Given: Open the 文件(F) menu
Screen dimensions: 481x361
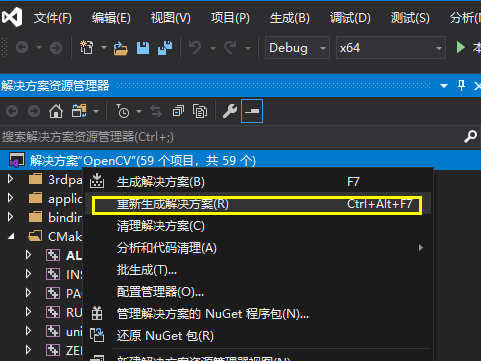Looking at the screenshot, I should 53,18.
